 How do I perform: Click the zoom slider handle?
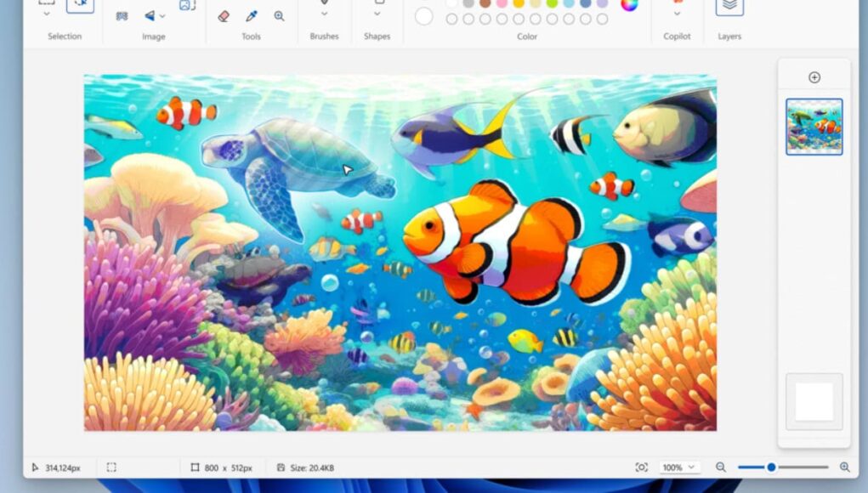click(771, 467)
